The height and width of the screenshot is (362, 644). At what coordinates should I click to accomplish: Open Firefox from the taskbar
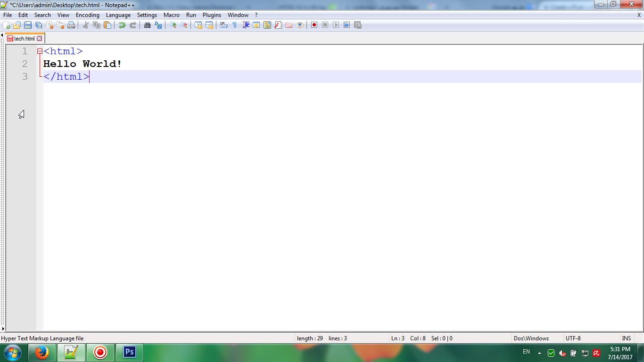tap(42, 353)
